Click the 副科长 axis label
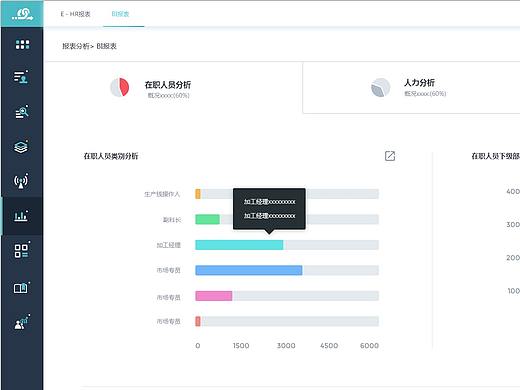Image resolution: width=520 pixels, height=390 pixels. point(172,220)
